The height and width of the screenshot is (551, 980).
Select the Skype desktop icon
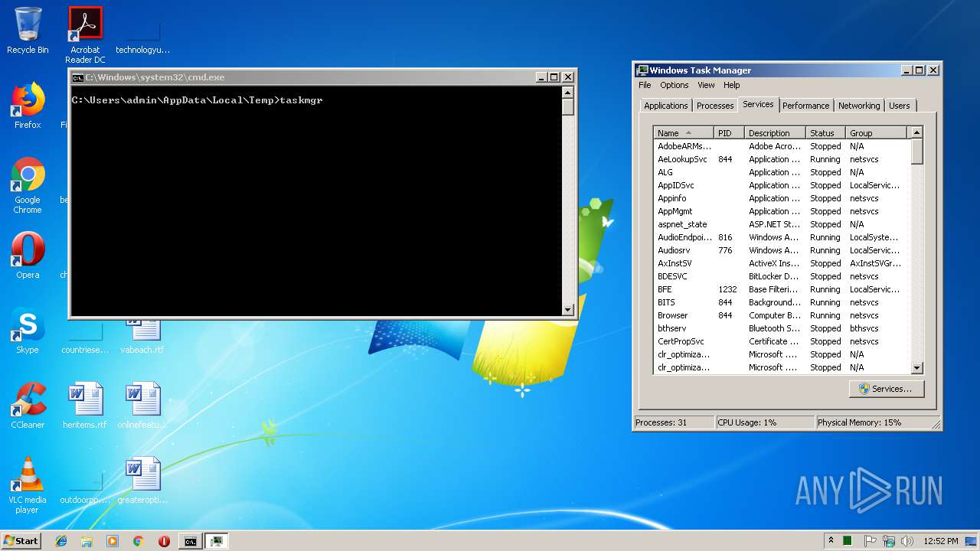click(x=28, y=331)
